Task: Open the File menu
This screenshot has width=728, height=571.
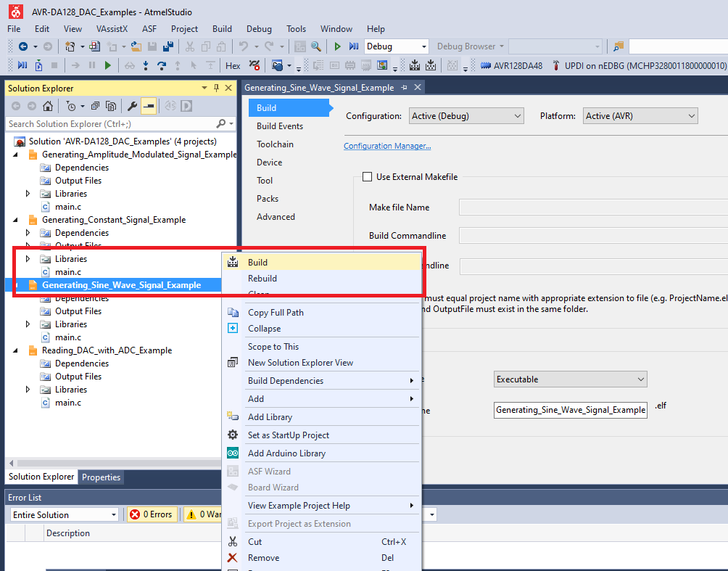Action: coord(14,29)
